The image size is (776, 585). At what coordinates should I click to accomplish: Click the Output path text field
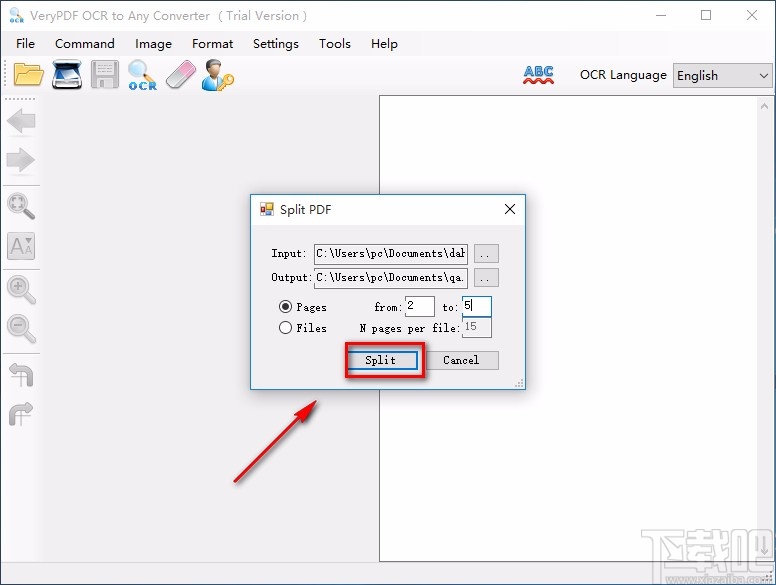coord(391,278)
